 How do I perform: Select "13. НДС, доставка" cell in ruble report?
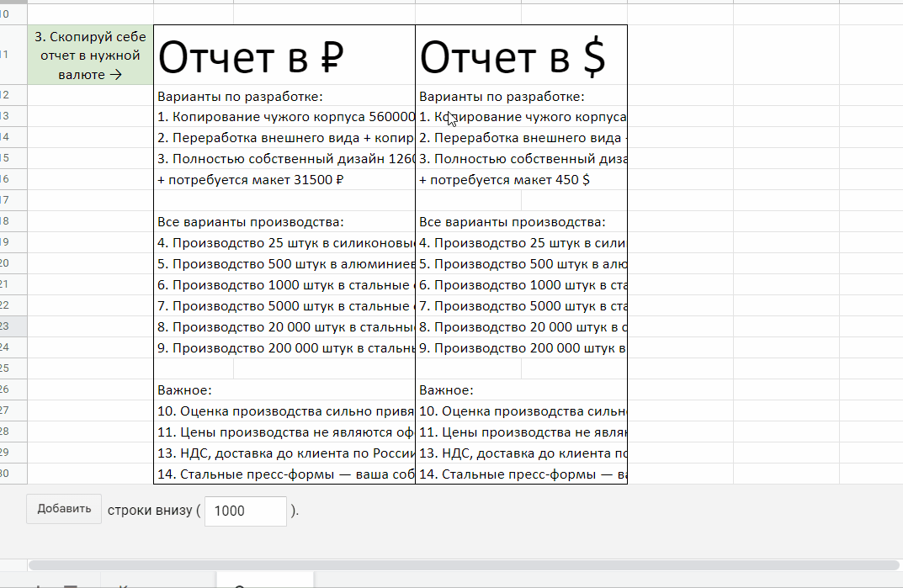coord(284,453)
